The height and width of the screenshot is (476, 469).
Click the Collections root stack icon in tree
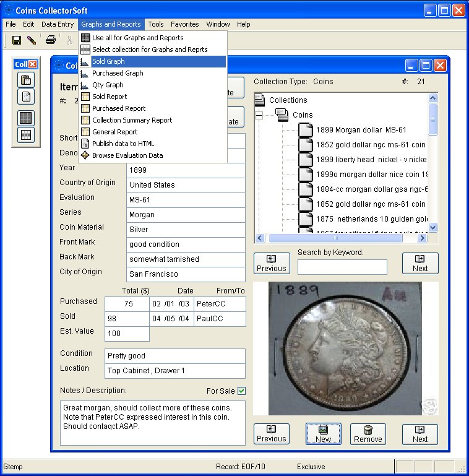coord(260,100)
